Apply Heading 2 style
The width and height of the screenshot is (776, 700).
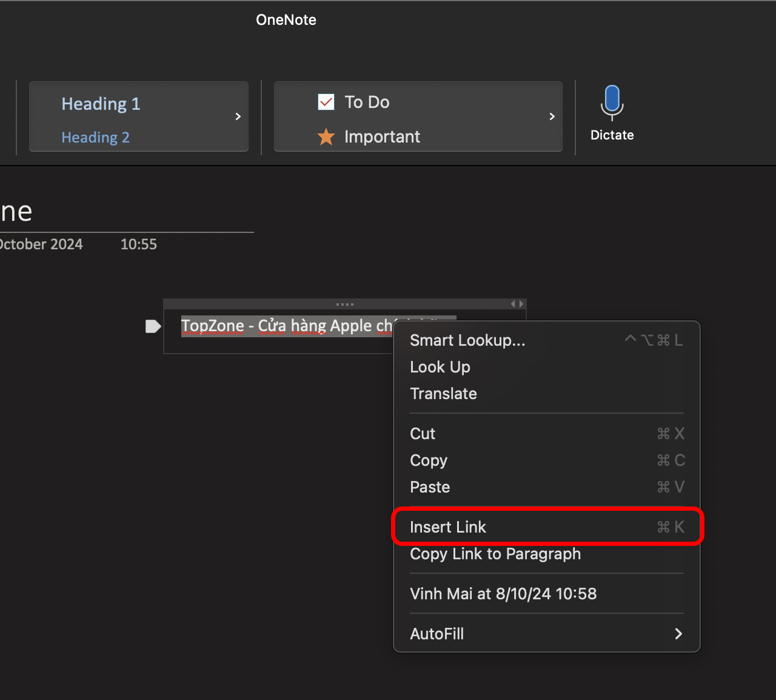click(x=95, y=137)
